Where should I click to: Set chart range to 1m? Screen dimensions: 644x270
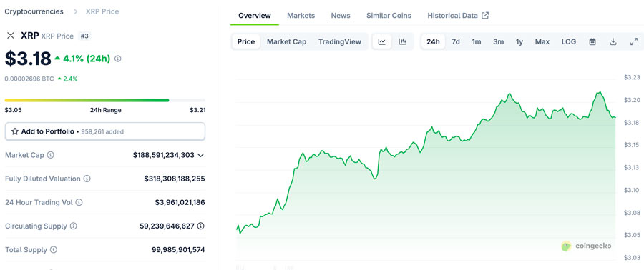point(477,42)
